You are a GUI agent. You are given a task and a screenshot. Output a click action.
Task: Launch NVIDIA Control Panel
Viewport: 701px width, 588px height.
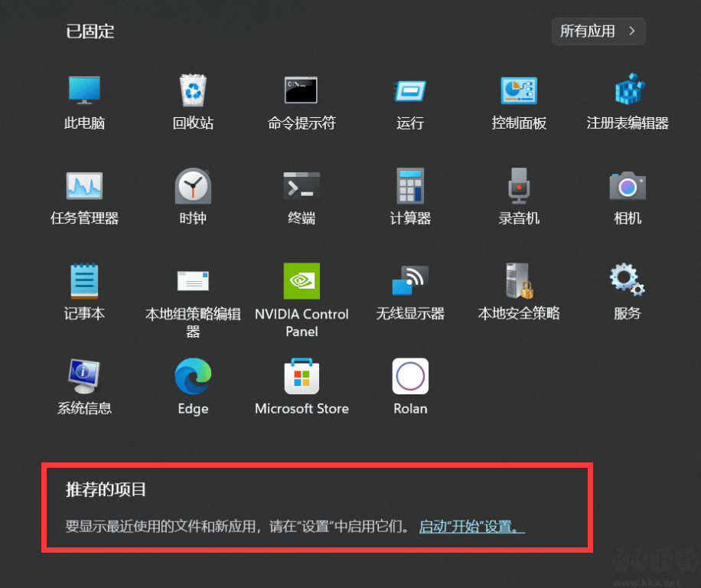(x=302, y=281)
